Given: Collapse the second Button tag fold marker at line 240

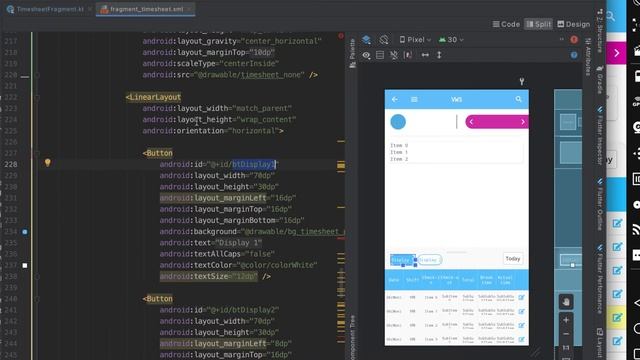Looking at the screenshot, I should (37, 299).
